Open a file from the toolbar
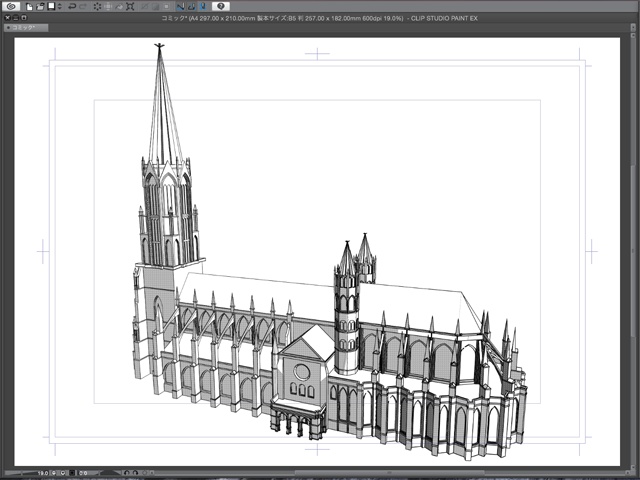This screenshot has width=640, height=480. coord(40,6)
